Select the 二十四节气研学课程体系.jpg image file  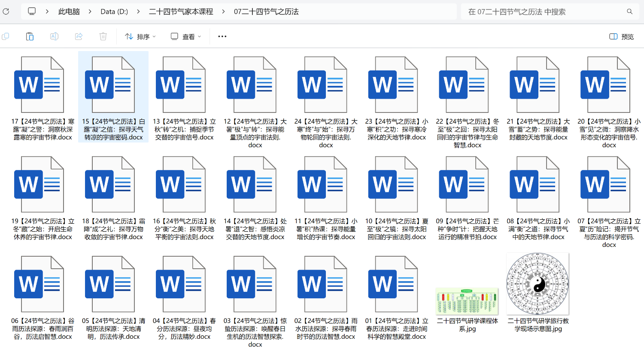tap(467, 301)
